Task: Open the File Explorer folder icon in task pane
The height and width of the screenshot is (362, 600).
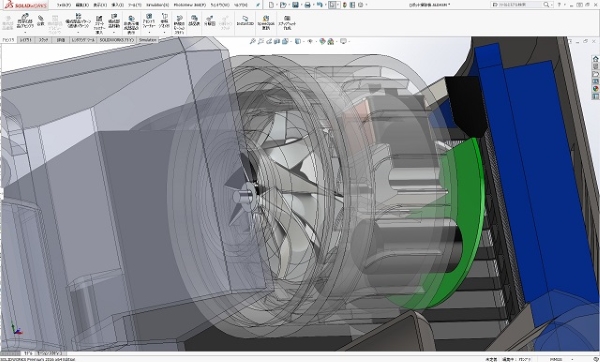Action: coord(595,74)
